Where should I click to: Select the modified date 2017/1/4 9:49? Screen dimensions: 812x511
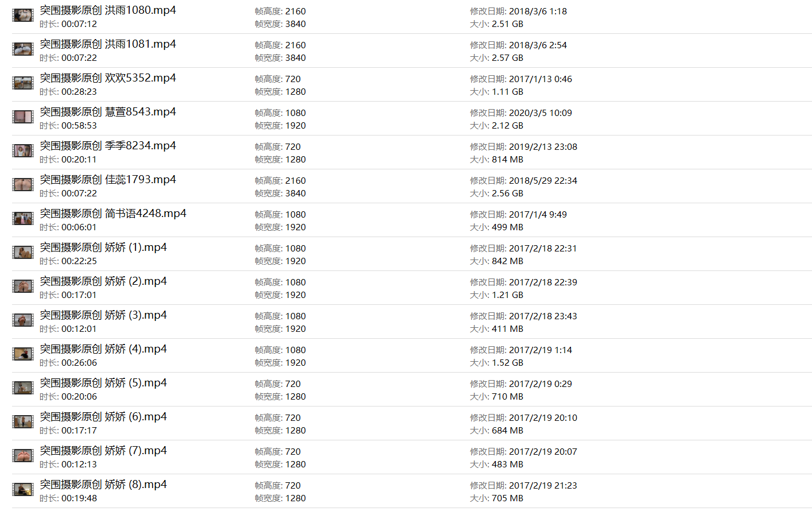pyautogui.click(x=538, y=215)
